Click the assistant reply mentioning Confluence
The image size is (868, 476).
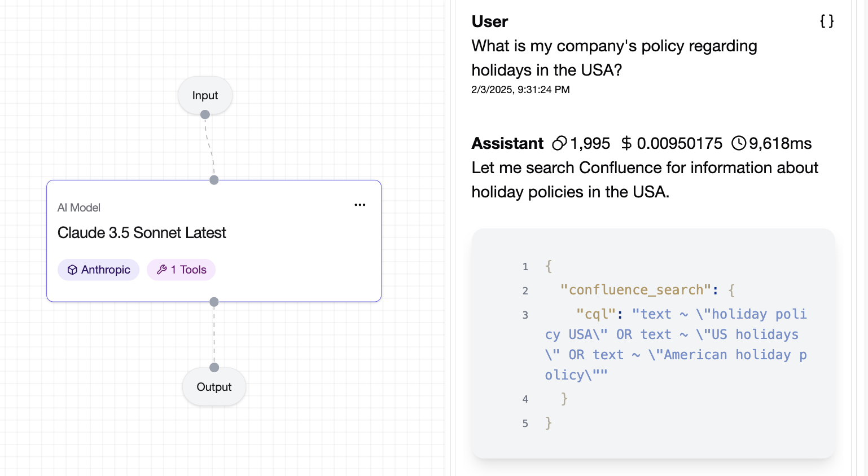645,179
